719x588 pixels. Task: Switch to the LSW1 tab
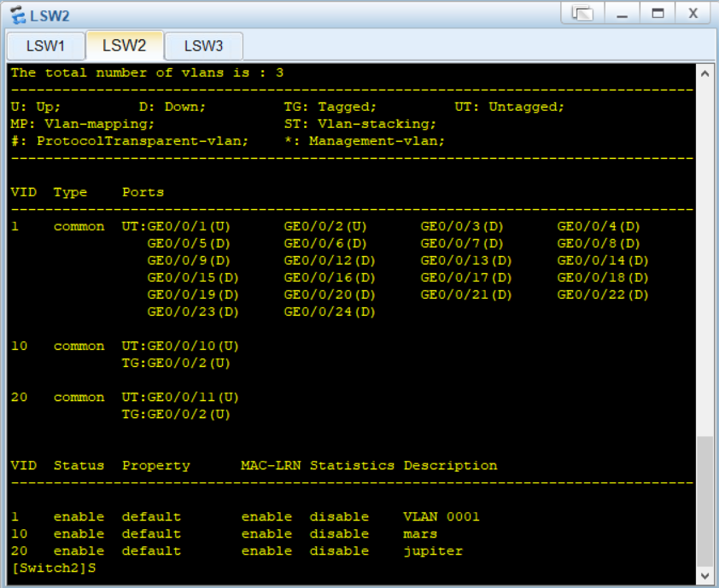point(46,46)
